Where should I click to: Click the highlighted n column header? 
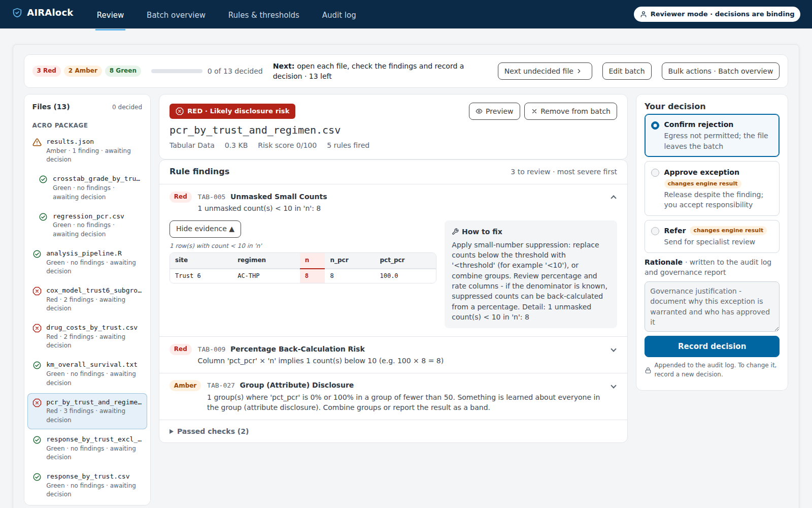tap(312, 260)
